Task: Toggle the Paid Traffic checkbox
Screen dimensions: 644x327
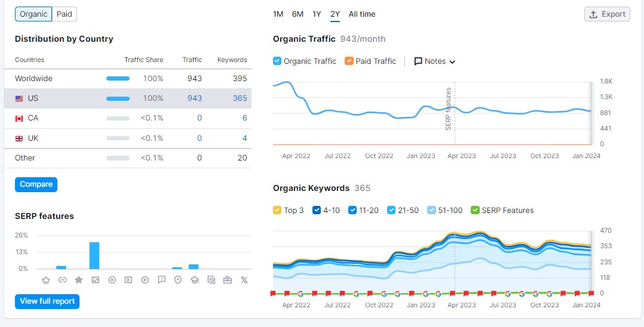Action: pos(349,61)
